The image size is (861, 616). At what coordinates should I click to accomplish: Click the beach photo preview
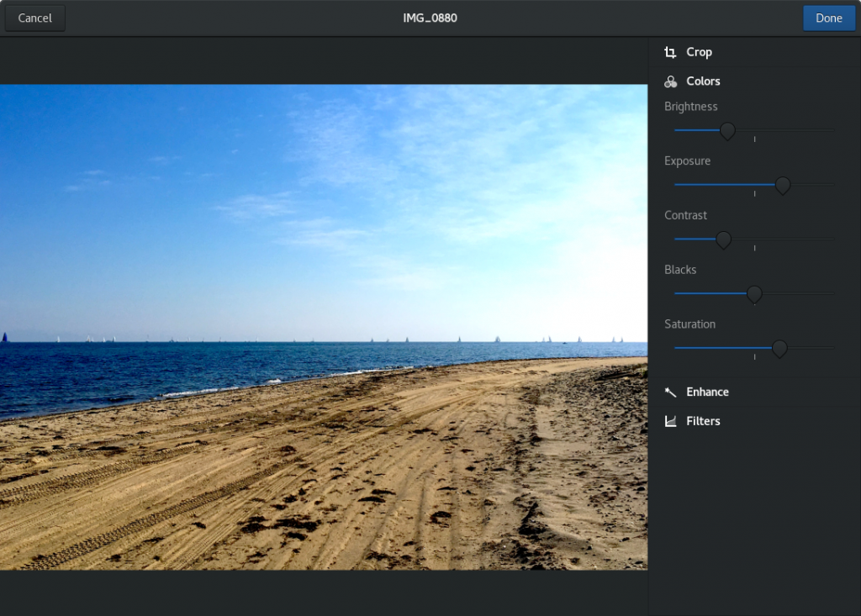point(324,328)
